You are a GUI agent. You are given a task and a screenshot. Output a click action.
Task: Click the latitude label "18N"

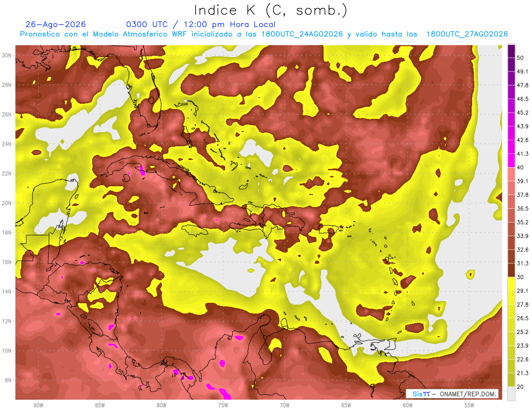[x=7, y=233]
